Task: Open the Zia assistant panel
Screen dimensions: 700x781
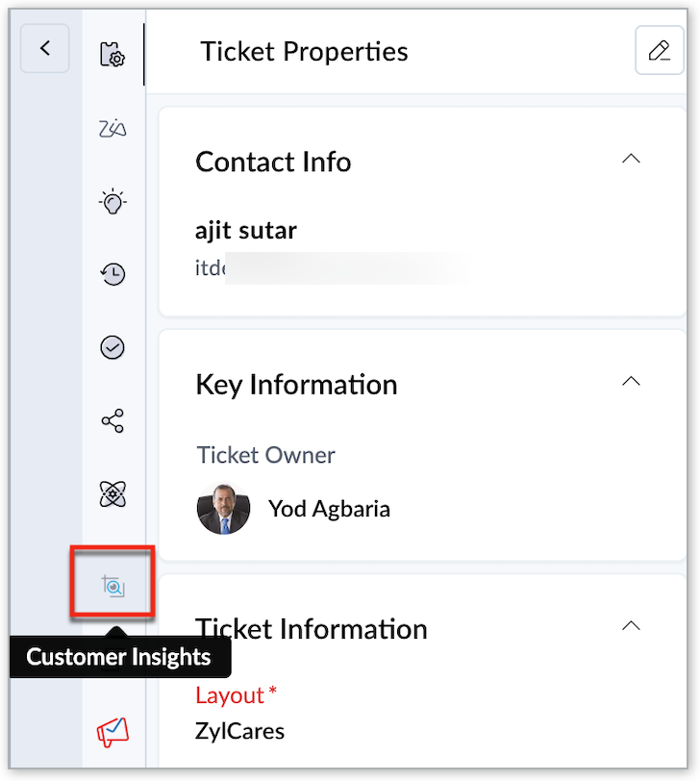Action: (113, 128)
